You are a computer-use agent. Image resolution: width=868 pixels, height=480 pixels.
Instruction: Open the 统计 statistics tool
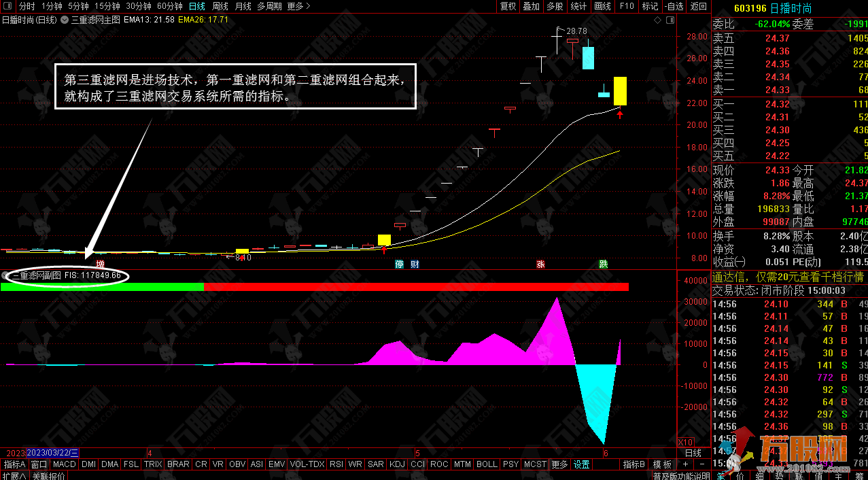click(578, 6)
